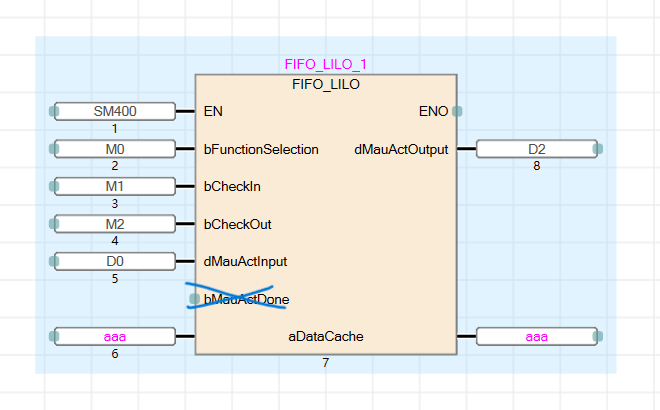Click the M0 variable box
The width and height of the screenshot is (660, 410).
(114, 149)
